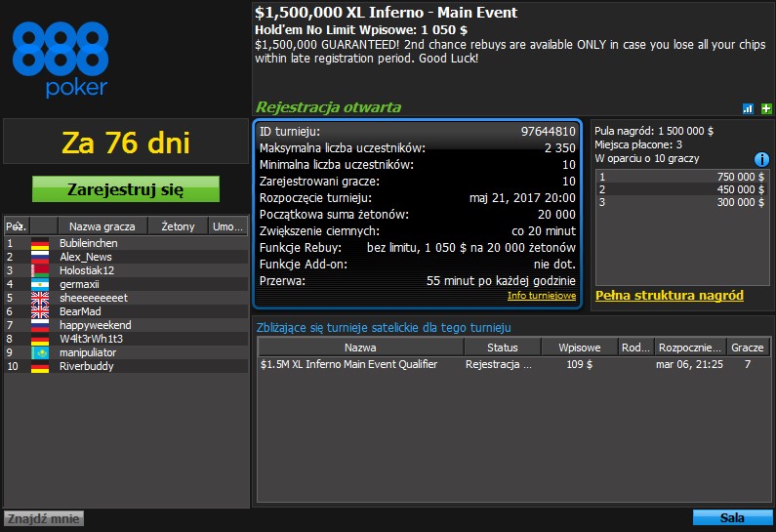Open the Info turniejowe link
The height and width of the screenshot is (532, 776).
(x=541, y=296)
